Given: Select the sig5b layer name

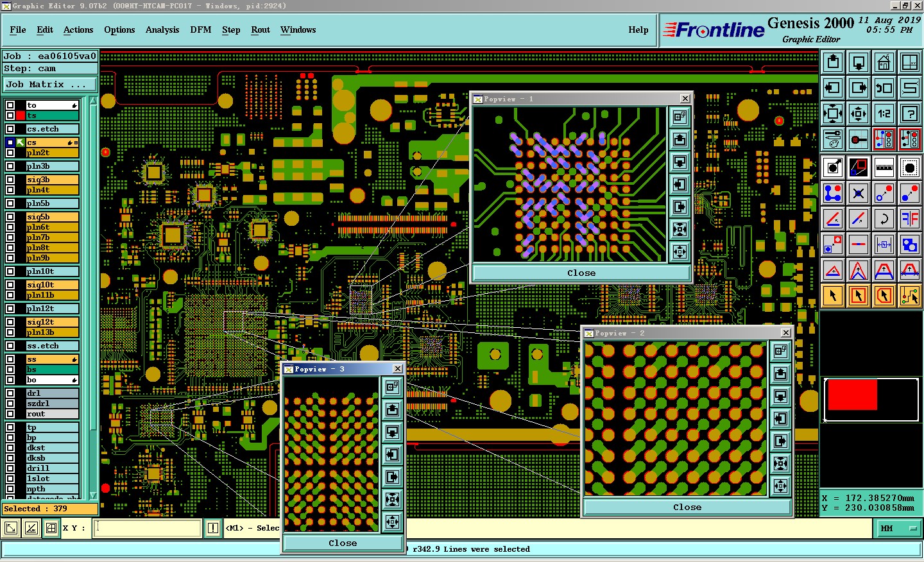Looking at the screenshot, I should tap(52, 217).
